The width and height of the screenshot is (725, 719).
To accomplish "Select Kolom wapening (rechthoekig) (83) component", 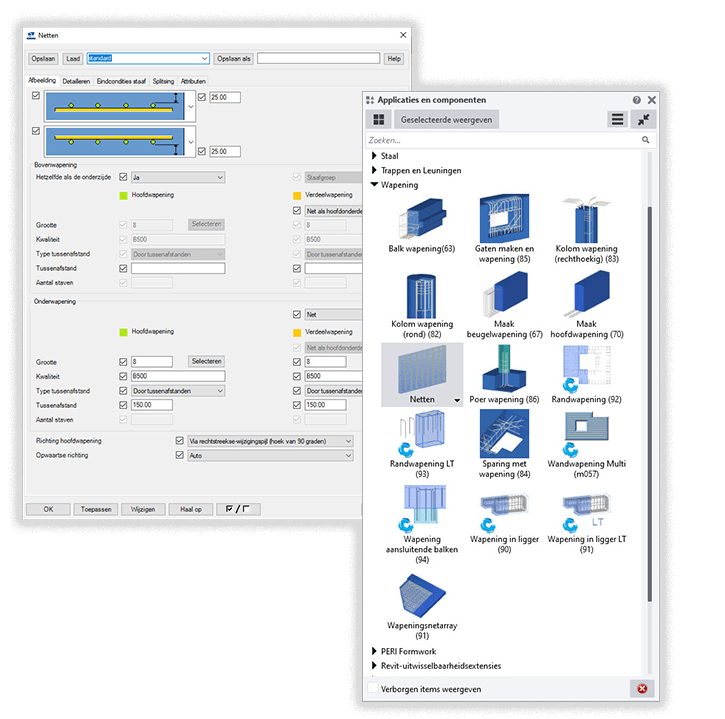I will [x=586, y=230].
